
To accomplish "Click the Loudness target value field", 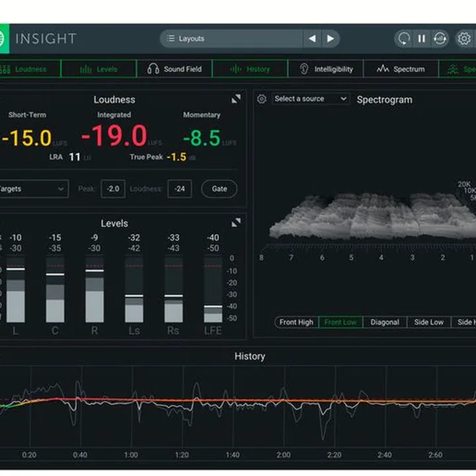I will [x=179, y=189].
